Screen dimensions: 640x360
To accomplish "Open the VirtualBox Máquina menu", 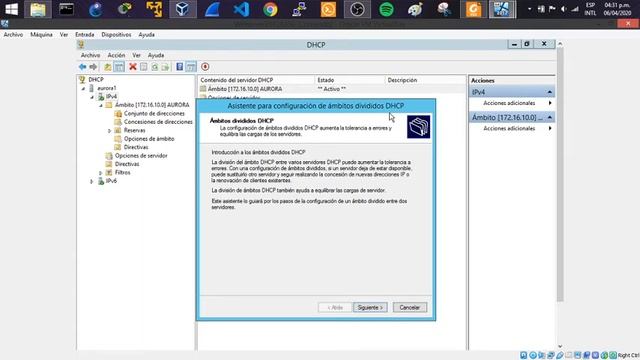I will pos(41,35).
